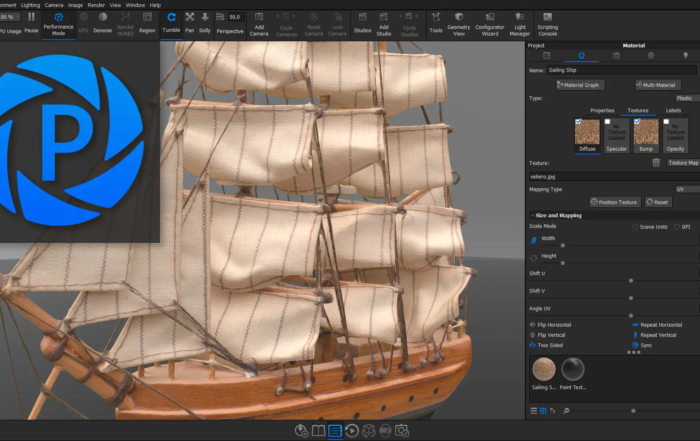Adjust the material thumbnail zoom slider

coord(633,411)
